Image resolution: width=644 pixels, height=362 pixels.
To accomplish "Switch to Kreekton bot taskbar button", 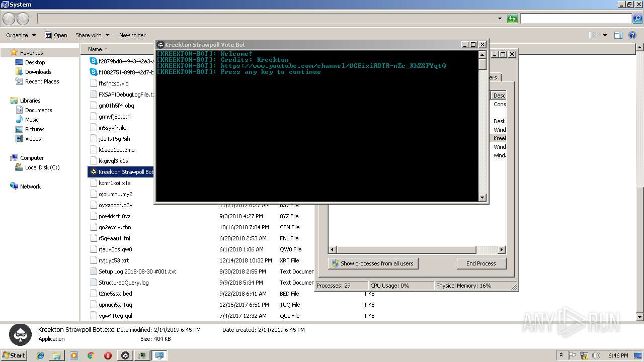I will pyautogui.click(x=125, y=355).
